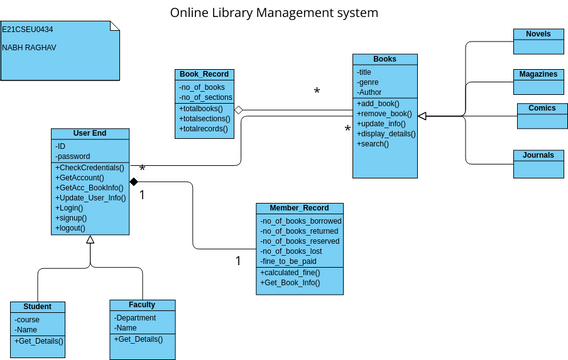Viewport: 568px width, 360px height.
Task: Select the Comics class box
Action: point(542,116)
